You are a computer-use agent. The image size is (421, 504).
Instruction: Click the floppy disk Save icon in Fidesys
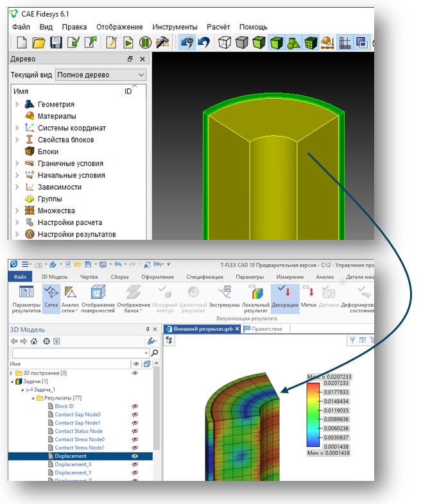(x=56, y=42)
